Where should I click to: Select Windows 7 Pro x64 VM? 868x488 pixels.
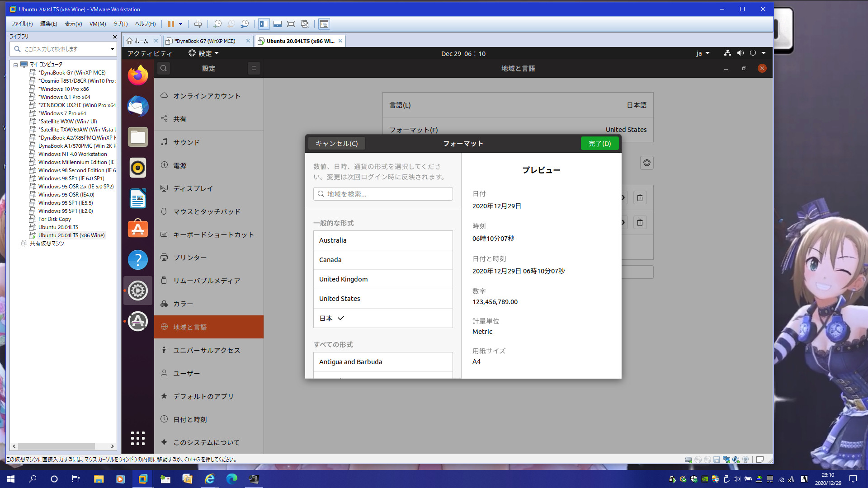pos(62,113)
